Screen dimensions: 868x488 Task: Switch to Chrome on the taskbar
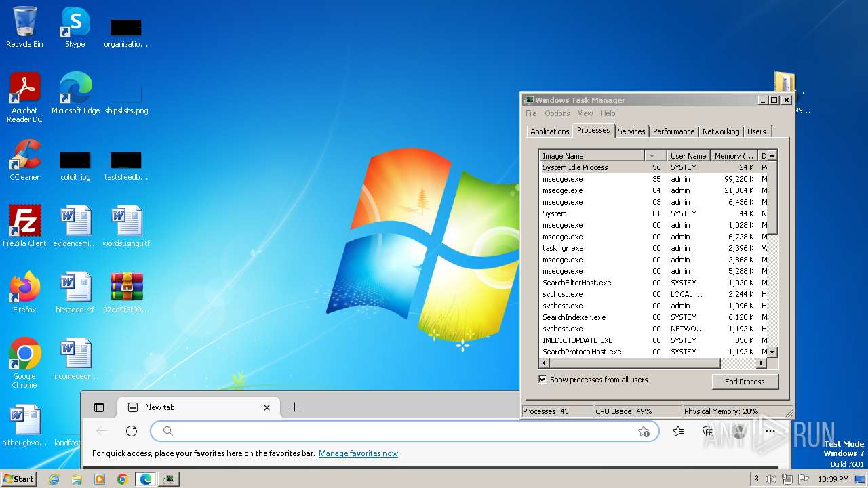[123, 479]
